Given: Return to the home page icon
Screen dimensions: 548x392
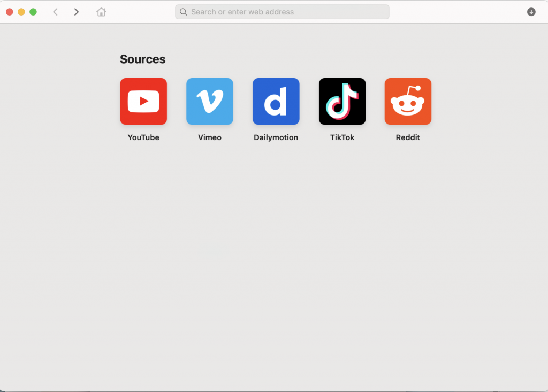Looking at the screenshot, I should click(101, 12).
